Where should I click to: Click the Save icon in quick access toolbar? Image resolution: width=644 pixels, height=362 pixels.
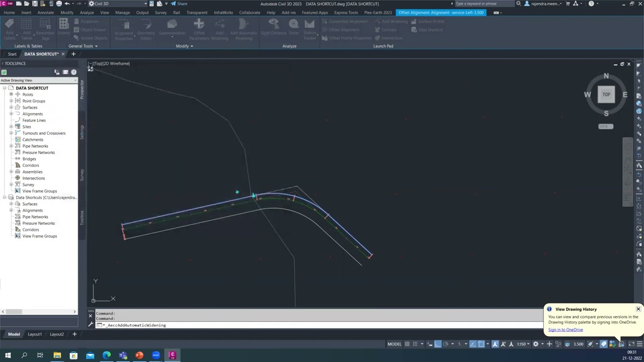36,4
